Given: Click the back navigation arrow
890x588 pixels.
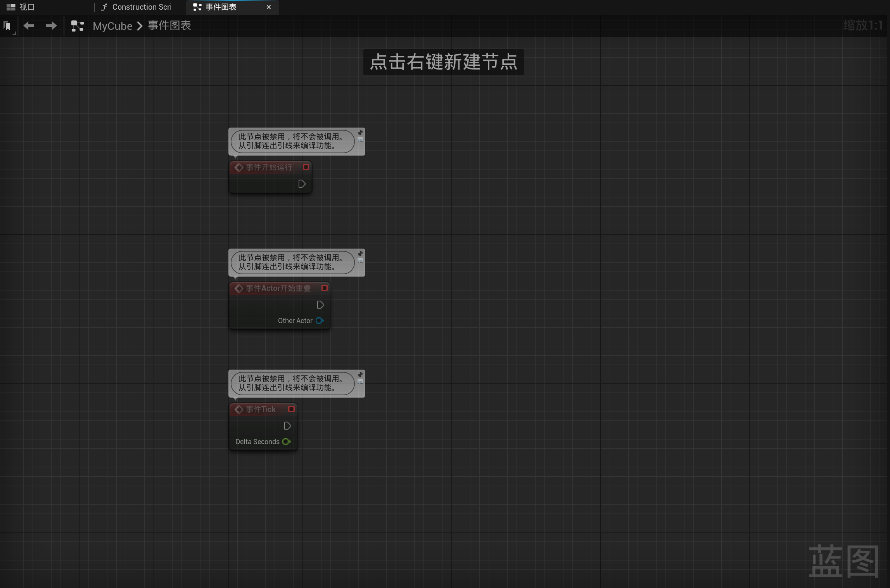Looking at the screenshot, I should (29, 26).
